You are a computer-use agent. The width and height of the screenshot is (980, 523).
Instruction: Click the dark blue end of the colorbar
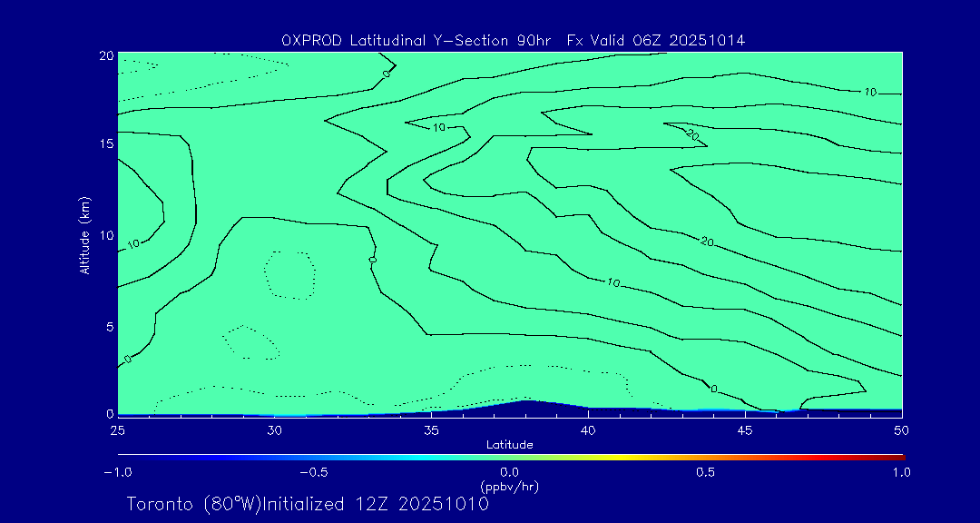[123, 458]
